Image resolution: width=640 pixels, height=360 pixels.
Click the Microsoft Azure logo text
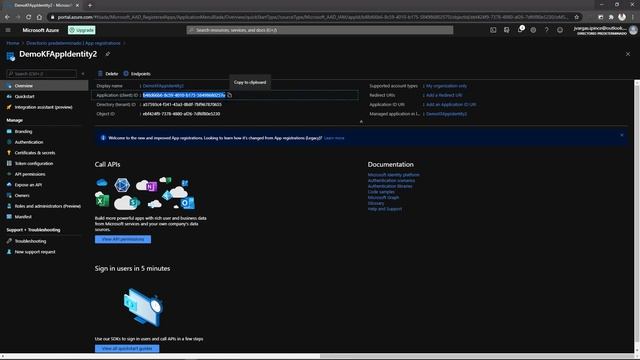tap(40, 30)
